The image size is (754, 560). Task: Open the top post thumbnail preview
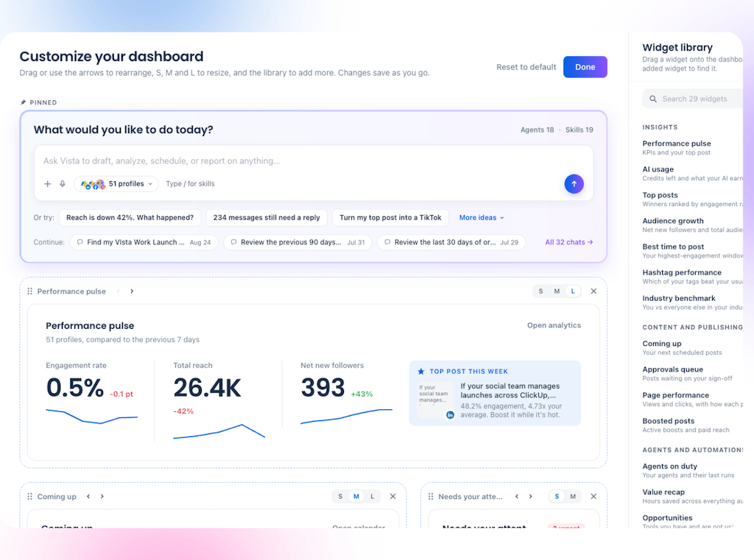436,400
